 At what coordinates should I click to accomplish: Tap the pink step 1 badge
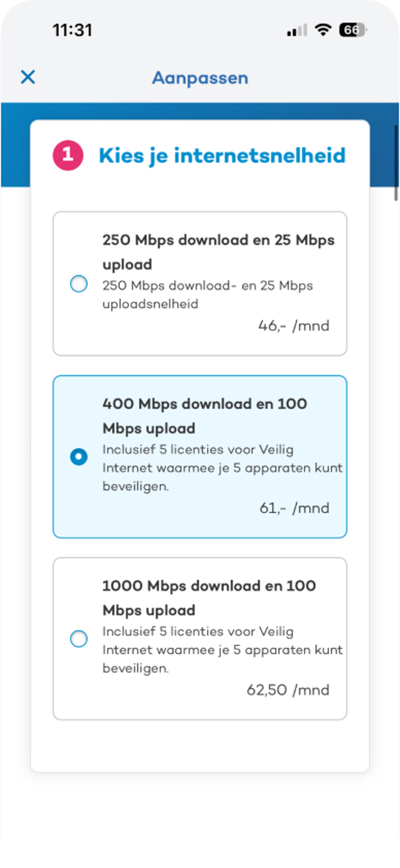[68, 155]
